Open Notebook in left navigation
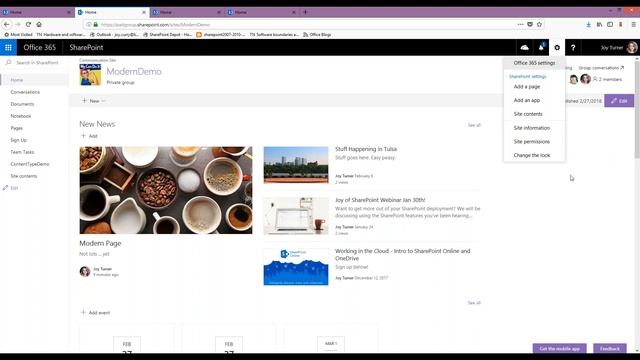 click(x=21, y=116)
